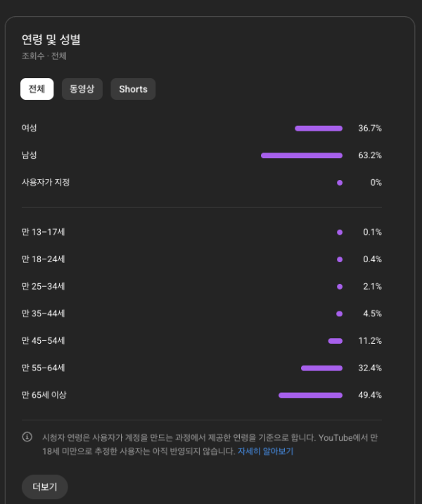Click the 만 55–64세 bar

click(321, 368)
